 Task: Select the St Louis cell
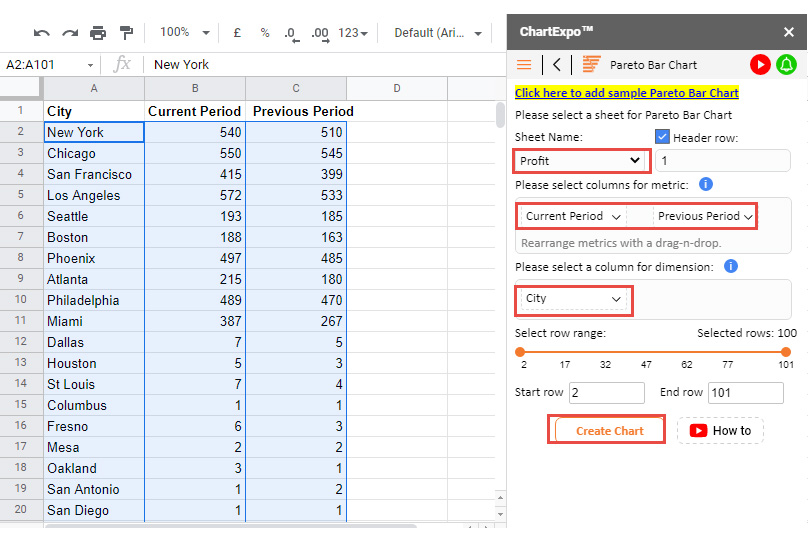pos(94,384)
